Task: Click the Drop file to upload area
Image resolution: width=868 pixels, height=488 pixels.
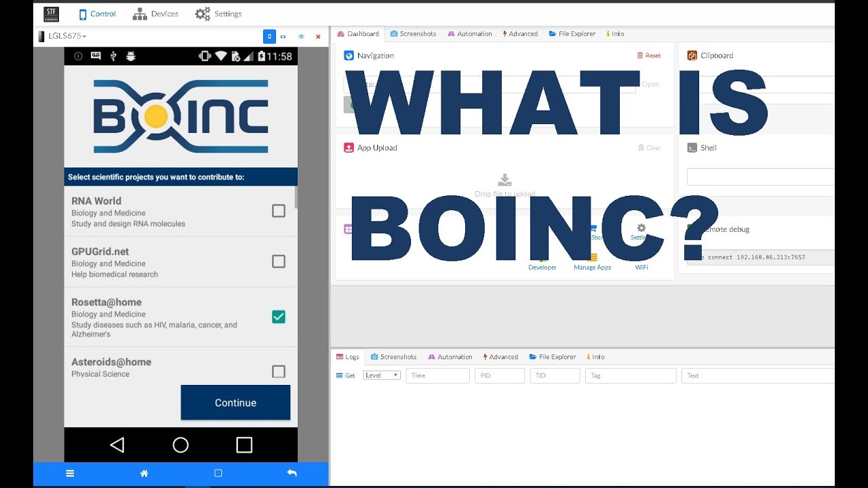Action: pyautogui.click(x=505, y=185)
